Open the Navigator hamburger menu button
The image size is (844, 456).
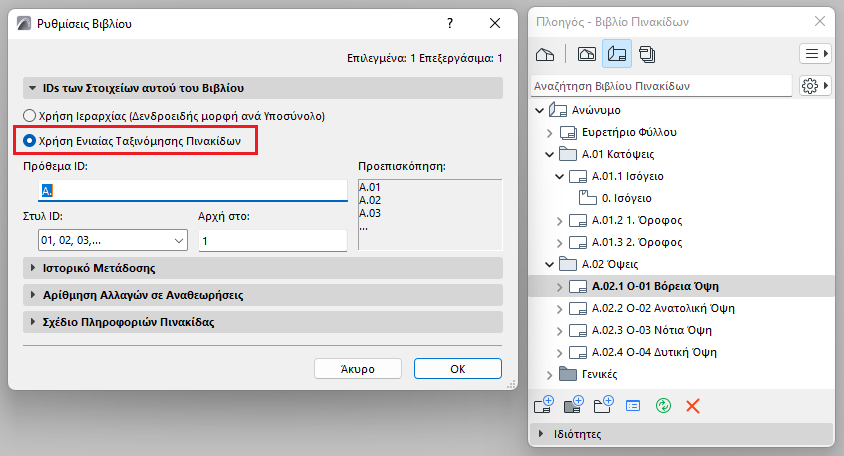tap(816, 54)
